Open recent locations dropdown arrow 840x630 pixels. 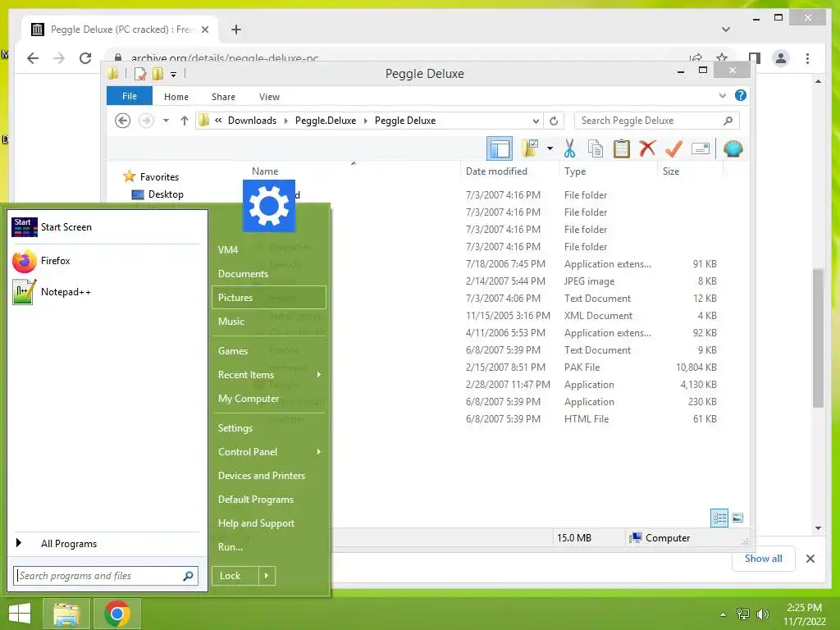click(x=166, y=121)
